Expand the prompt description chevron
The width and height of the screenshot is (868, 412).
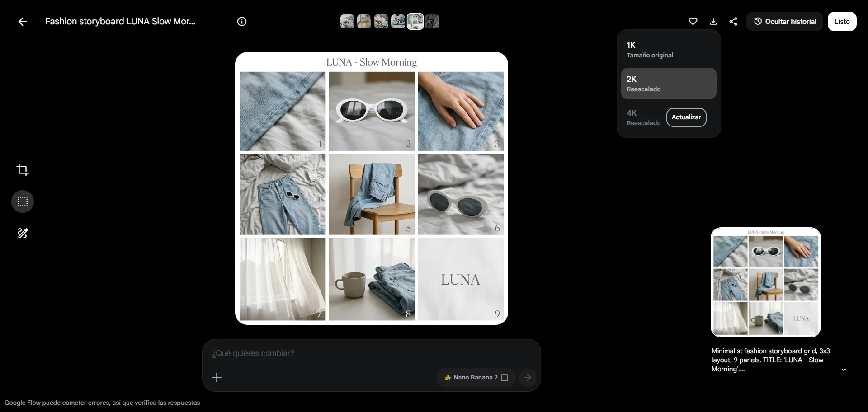click(844, 370)
